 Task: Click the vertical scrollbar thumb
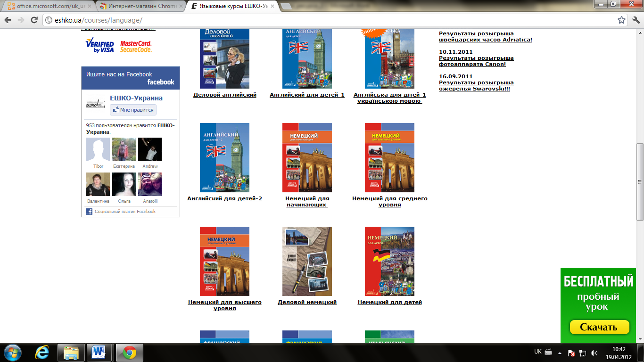pos(640,182)
